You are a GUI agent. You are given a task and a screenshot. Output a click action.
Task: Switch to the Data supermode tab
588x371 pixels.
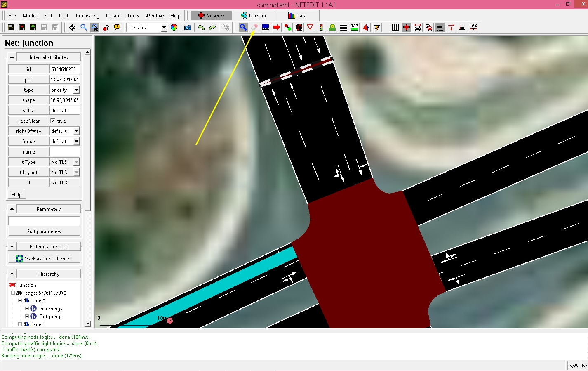tap(297, 15)
